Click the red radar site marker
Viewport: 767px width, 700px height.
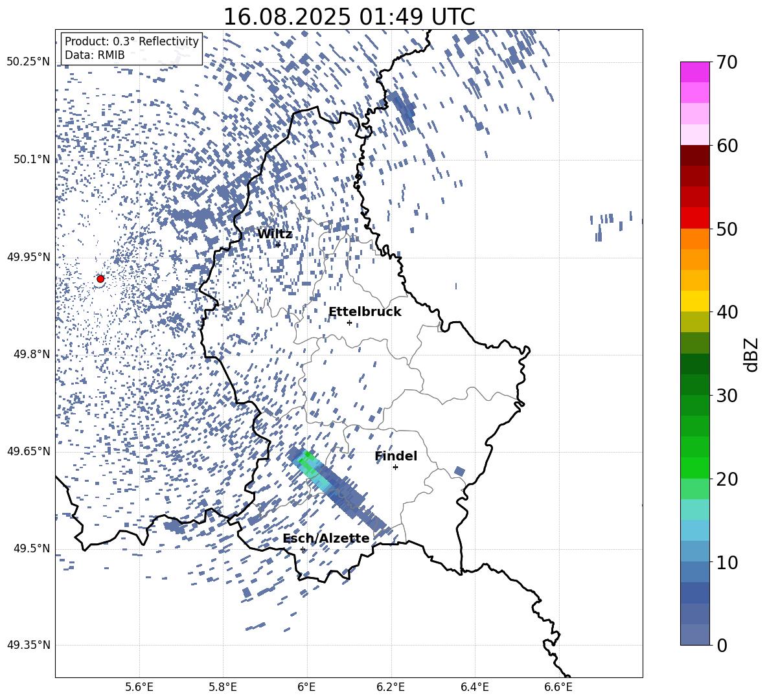tap(100, 279)
